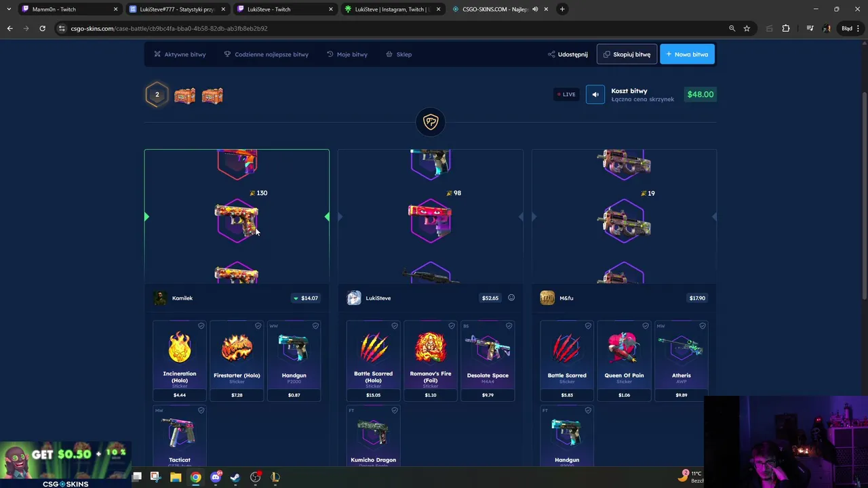The image size is (868, 488).
Task: Toggle the shield check on Firestarter (Holo)
Action: tap(258, 326)
